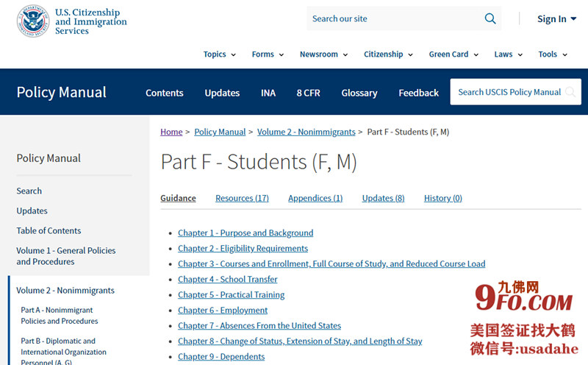Click U.S. Citizenship and Immigration Services text
Viewport: 588px width, 365px height.
click(x=90, y=21)
